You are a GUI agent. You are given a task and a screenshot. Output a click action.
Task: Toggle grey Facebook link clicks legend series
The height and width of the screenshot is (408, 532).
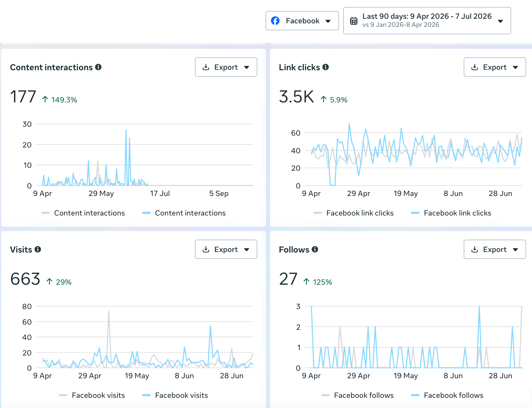[x=353, y=213]
